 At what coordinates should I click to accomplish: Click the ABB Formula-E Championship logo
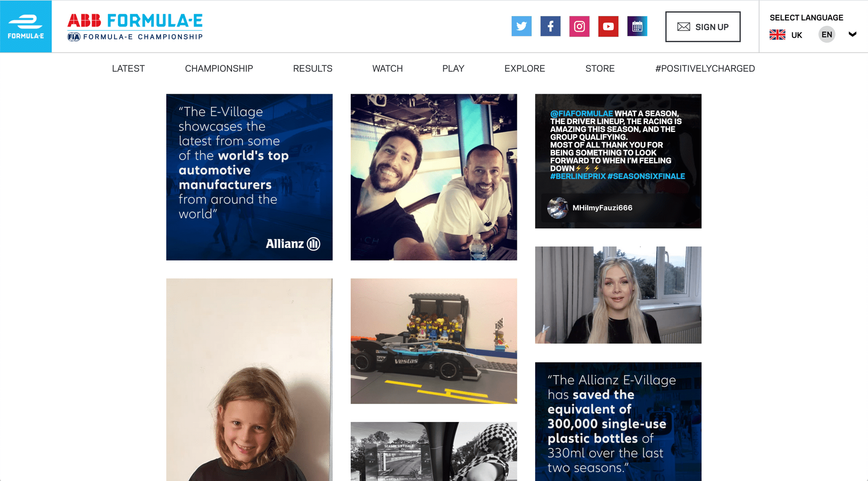tap(135, 27)
